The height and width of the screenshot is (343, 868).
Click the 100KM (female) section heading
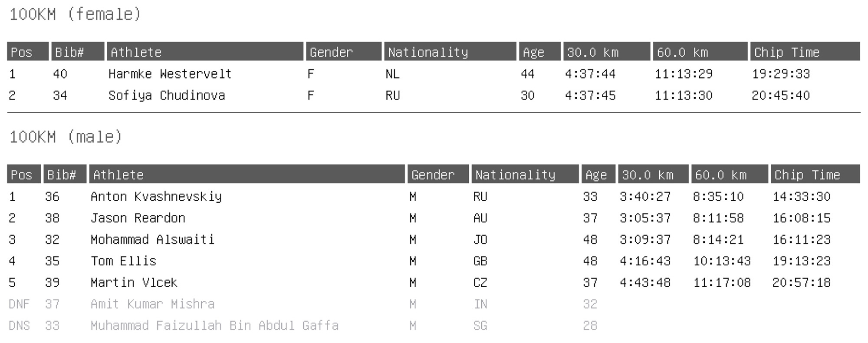(75, 14)
